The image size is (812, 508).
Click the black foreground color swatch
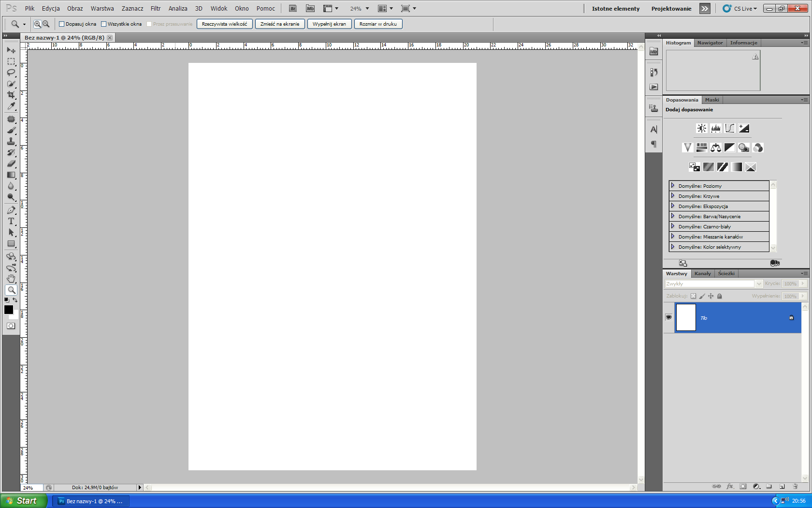8,310
